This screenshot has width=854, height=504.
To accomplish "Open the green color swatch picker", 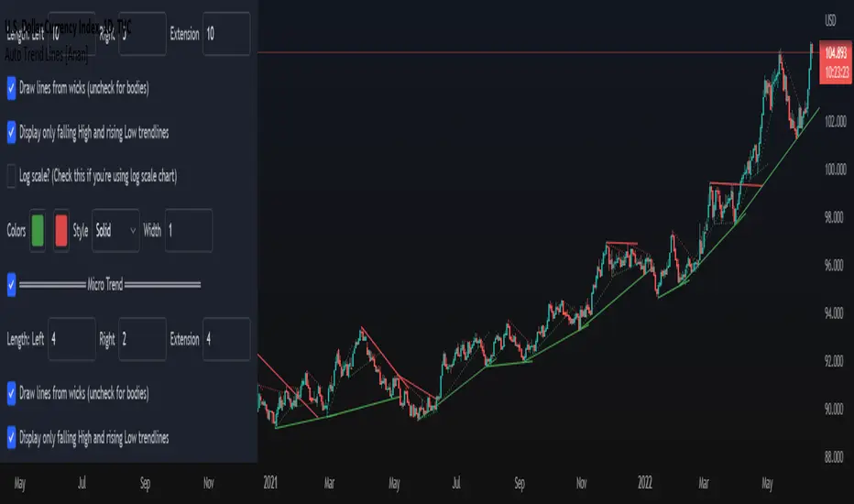I will [x=39, y=230].
